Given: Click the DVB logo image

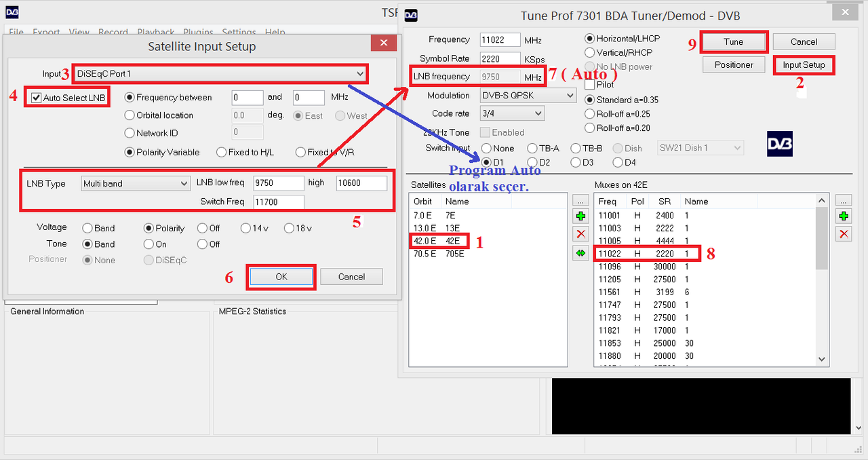Looking at the screenshot, I should 780,144.
